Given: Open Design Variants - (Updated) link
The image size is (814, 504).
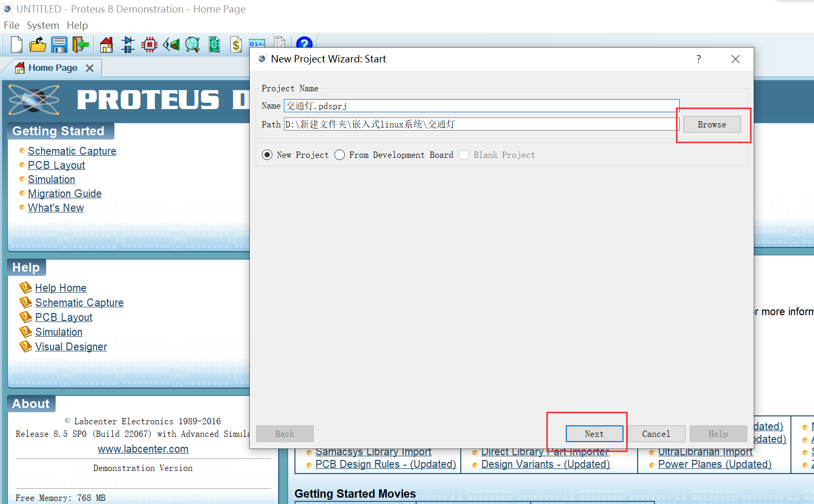Looking at the screenshot, I should pyautogui.click(x=545, y=464).
